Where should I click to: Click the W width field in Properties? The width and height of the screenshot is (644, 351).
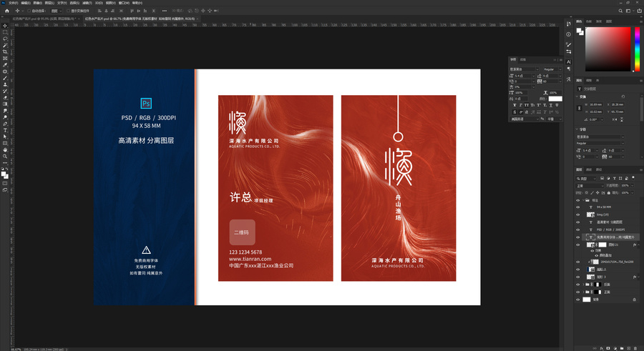(596, 104)
